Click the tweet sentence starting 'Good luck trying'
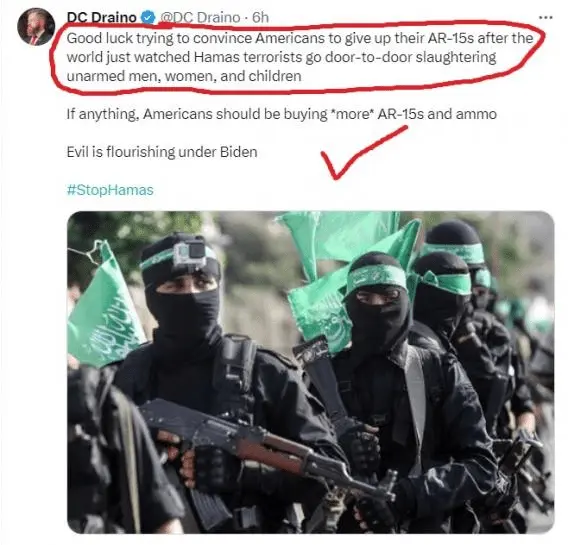The width and height of the screenshot is (568, 545). [x=299, y=57]
